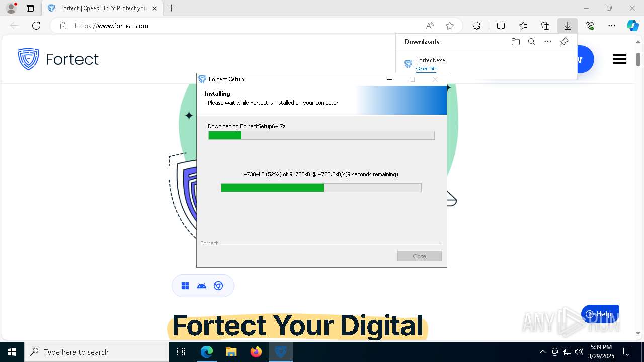Screen dimensions: 644x362
Task: Open the website hamburger menu
Action: click(x=620, y=59)
